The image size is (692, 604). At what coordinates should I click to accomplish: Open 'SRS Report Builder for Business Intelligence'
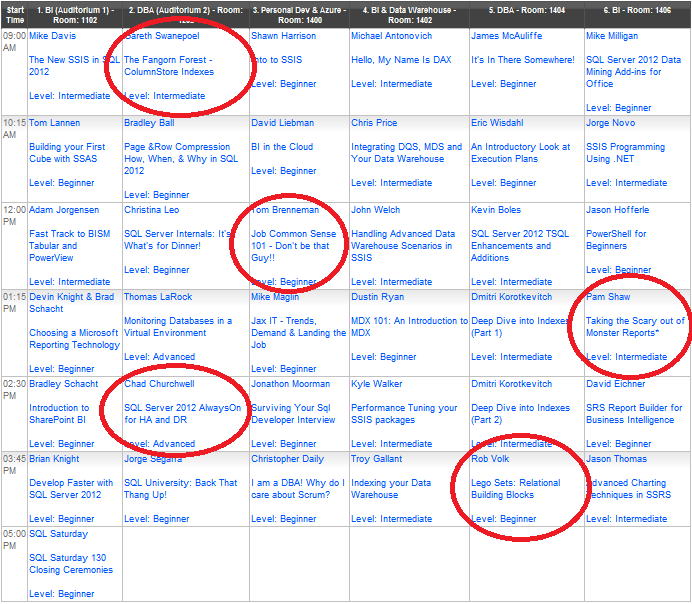click(x=634, y=414)
